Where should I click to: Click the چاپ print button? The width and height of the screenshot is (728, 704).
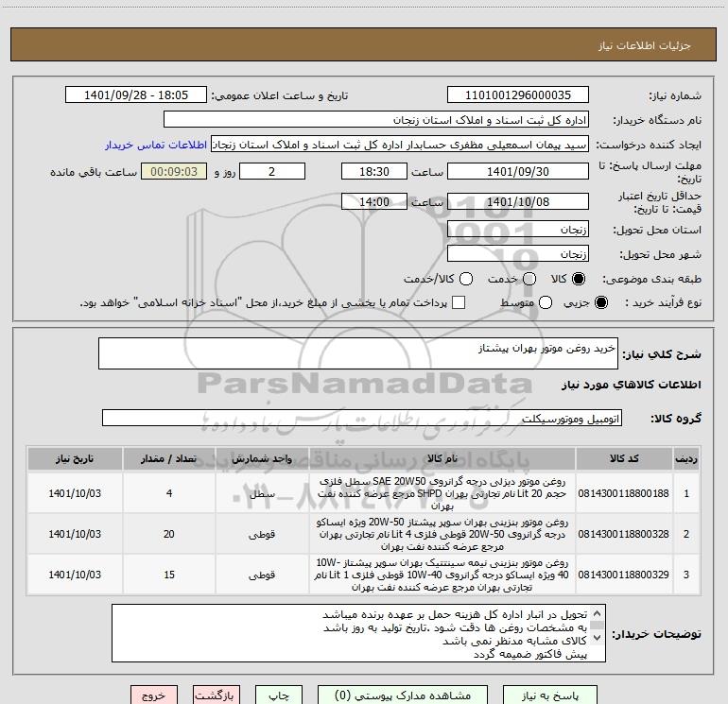pos(279,695)
